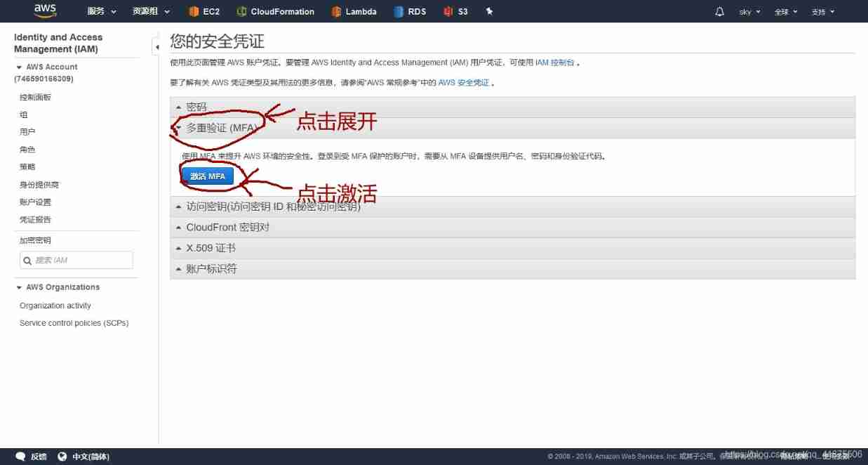Expand the 访问密钥 access keys section

pyautogui.click(x=512, y=207)
